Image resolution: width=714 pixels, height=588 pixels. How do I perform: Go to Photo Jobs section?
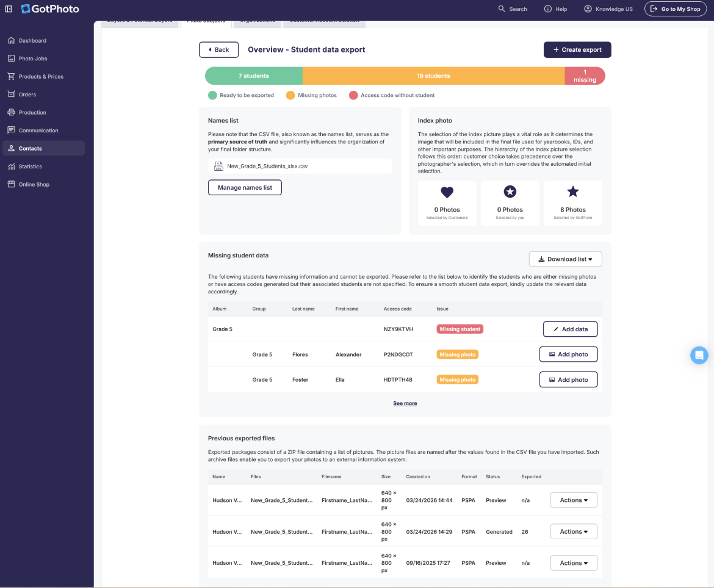point(44,59)
